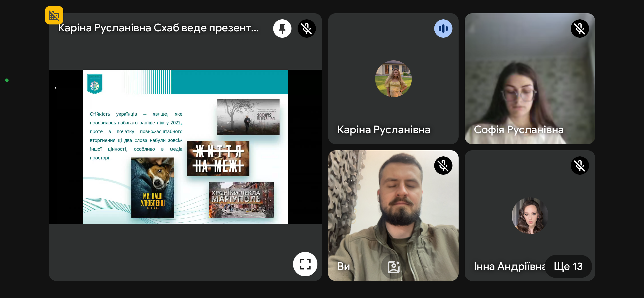Open visual effects on your video tile
The width and height of the screenshot is (644, 298).
(393, 267)
